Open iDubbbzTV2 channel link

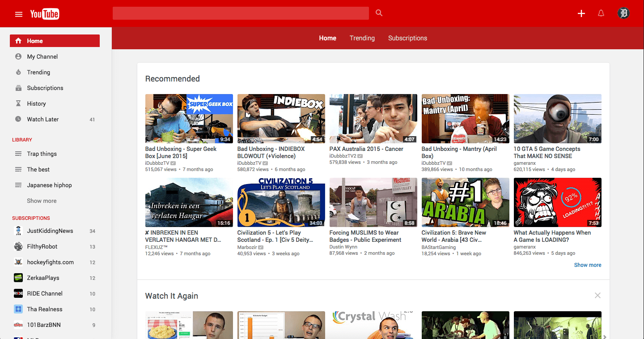coord(343,156)
